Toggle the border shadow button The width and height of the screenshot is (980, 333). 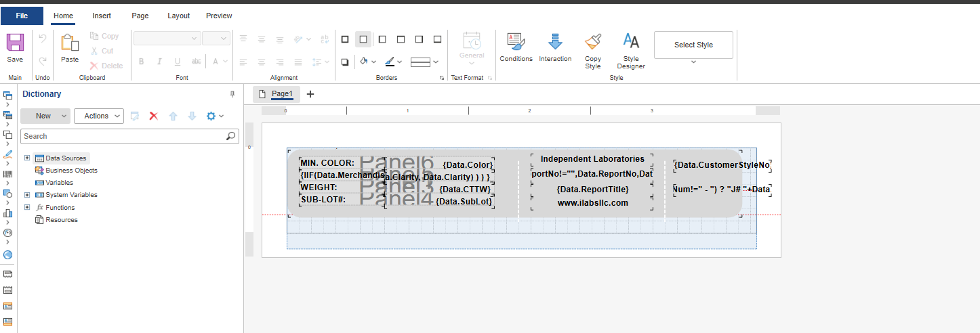pyautogui.click(x=345, y=62)
